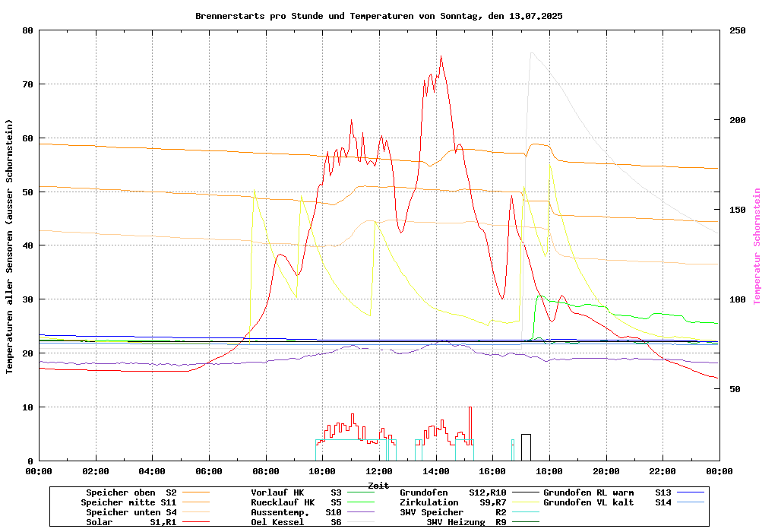Click the Zeit x-axis label
This screenshot has width=778, height=532.
378,485
